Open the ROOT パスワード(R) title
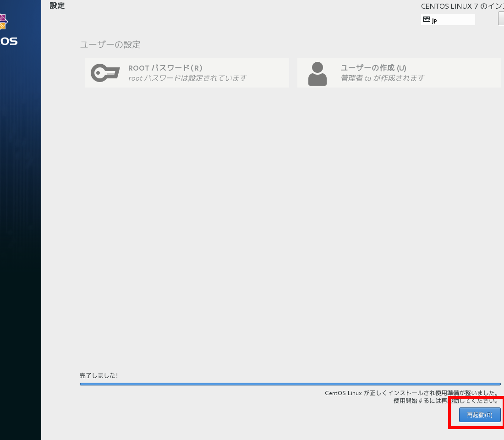The width and height of the screenshot is (504, 440). [165, 68]
